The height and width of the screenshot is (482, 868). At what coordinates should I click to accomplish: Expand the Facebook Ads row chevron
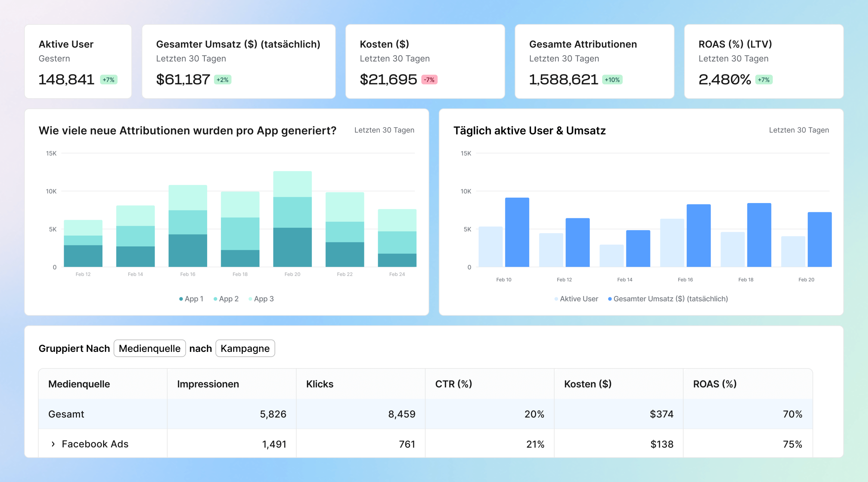point(53,444)
